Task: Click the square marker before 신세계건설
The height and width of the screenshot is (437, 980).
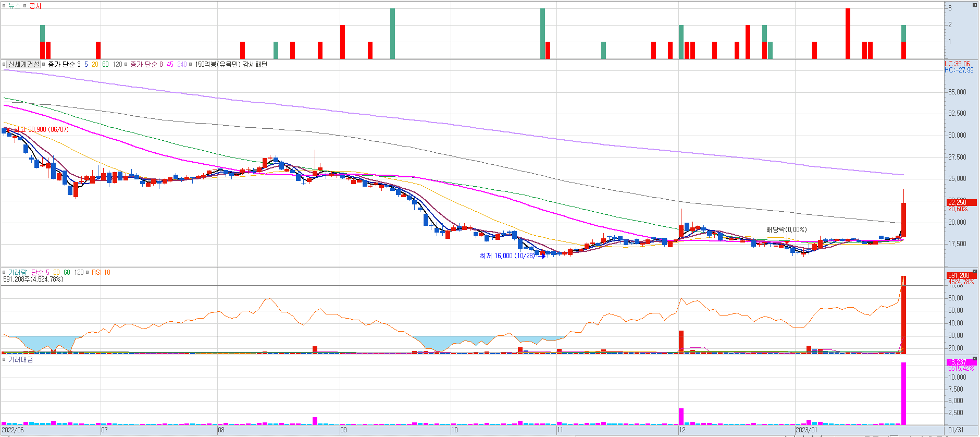Action: 4,64
